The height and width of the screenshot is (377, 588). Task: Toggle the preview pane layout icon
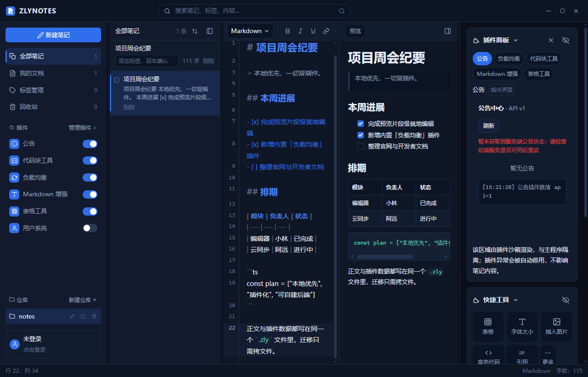click(x=448, y=31)
